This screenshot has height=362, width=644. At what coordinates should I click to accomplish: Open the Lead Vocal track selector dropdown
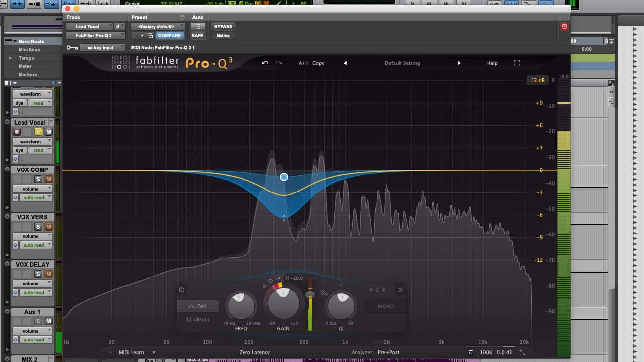coord(89,26)
